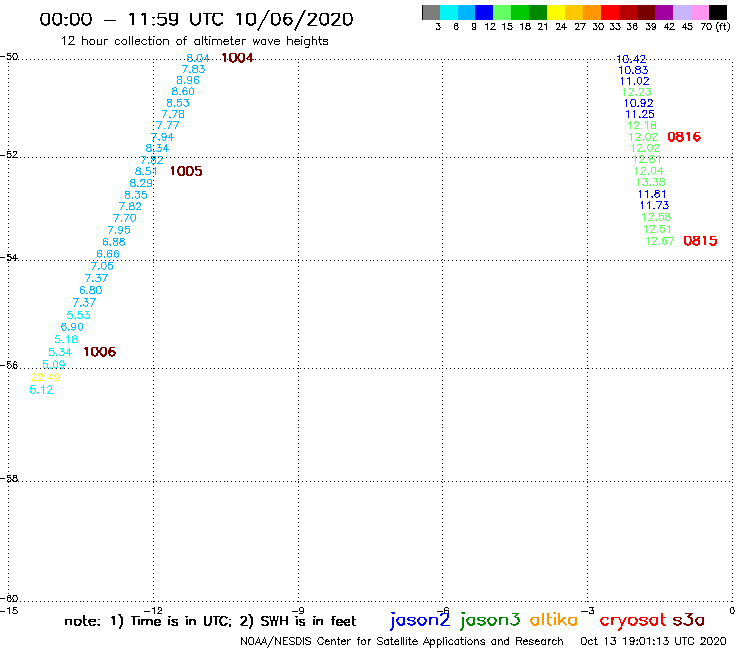Select the 6.66 wave height reading
Screen dimensions: 740x650
pyautogui.click(x=108, y=254)
